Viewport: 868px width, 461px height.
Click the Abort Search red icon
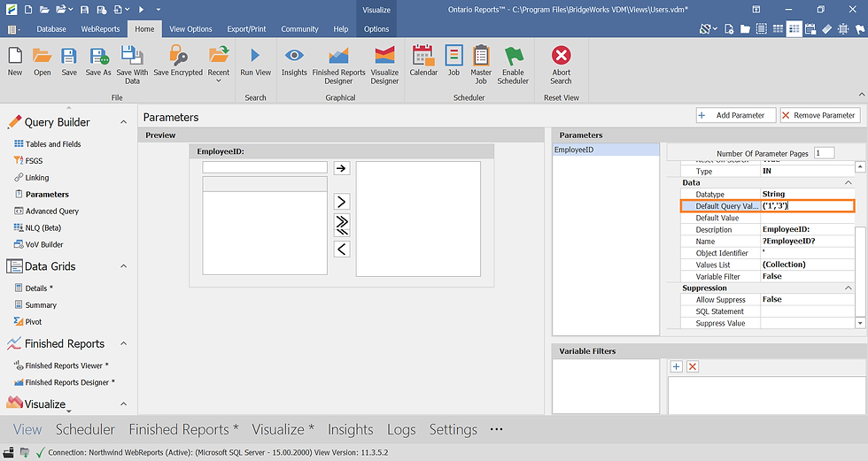tap(561, 55)
